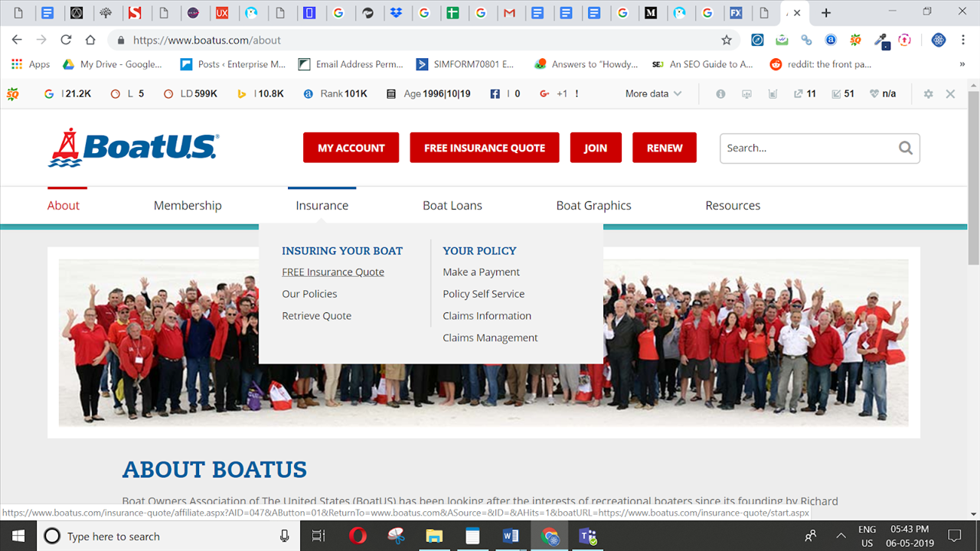The height and width of the screenshot is (551, 980).
Task: Open the Membership menu
Action: [188, 205]
